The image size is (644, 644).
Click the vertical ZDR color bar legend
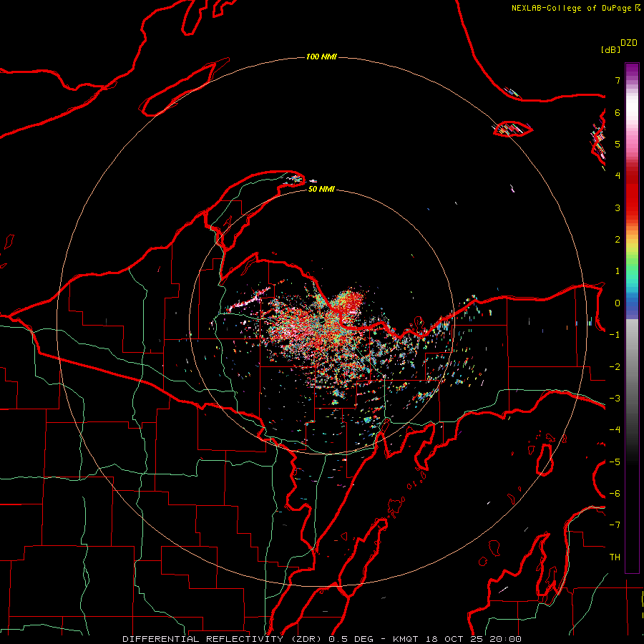pos(632,318)
